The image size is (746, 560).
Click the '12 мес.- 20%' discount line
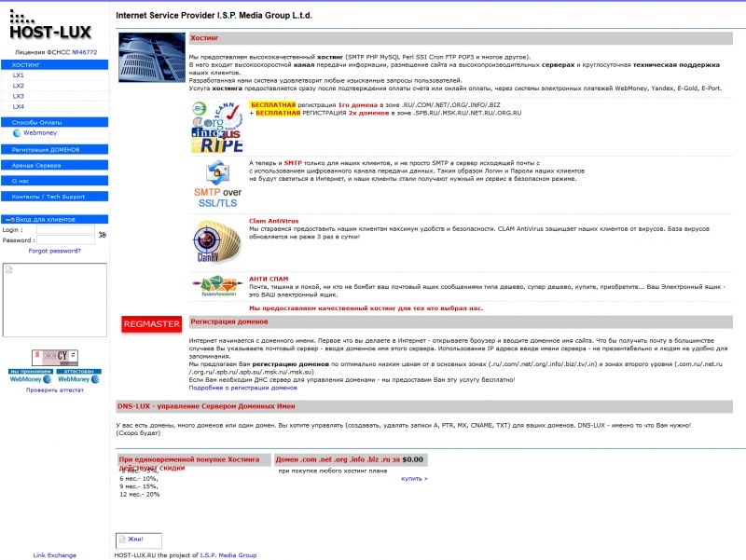pyautogui.click(x=139, y=495)
